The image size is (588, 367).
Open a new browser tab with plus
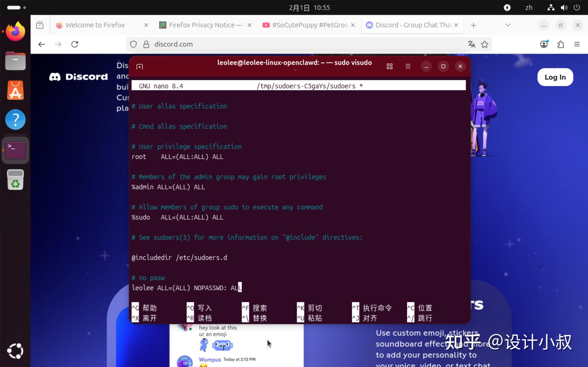473,25
